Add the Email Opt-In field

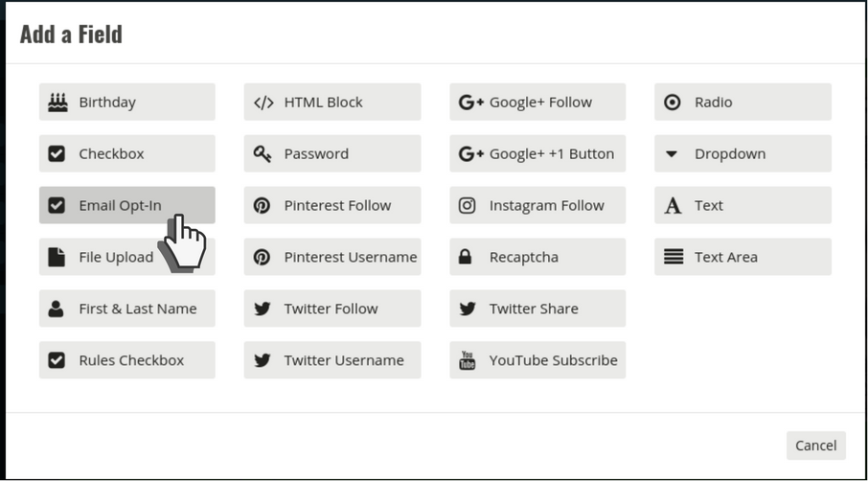120,205
